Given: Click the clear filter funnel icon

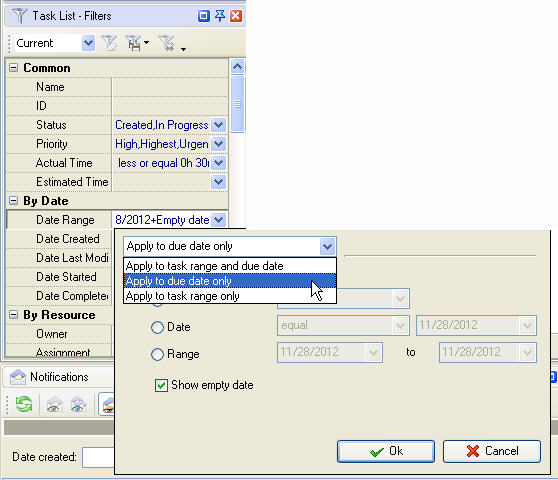Looking at the screenshot, I should click(167, 43).
